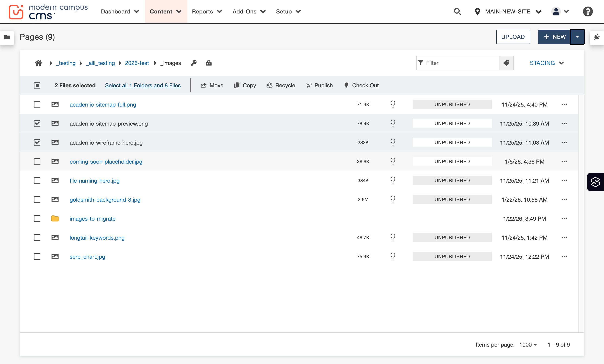This screenshot has width=604, height=364.
Task: Open folder properties toolbox icon
Action: pos(209,63)
